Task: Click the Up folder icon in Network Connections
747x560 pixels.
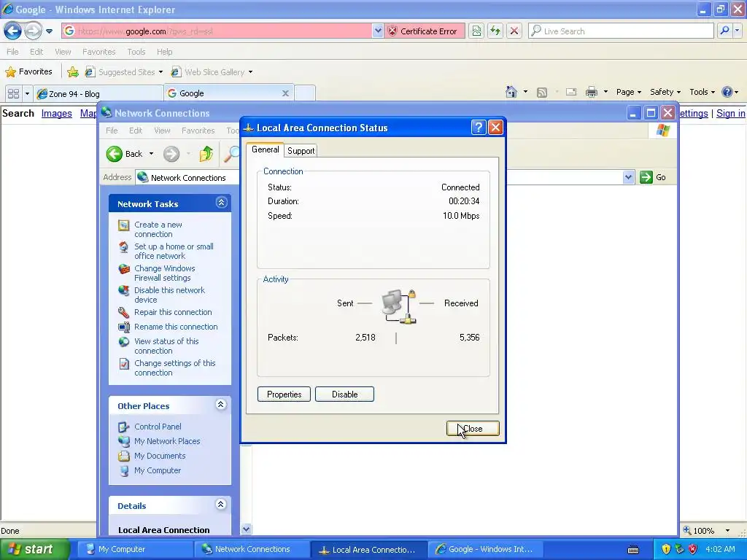Action: coord(206,154)
